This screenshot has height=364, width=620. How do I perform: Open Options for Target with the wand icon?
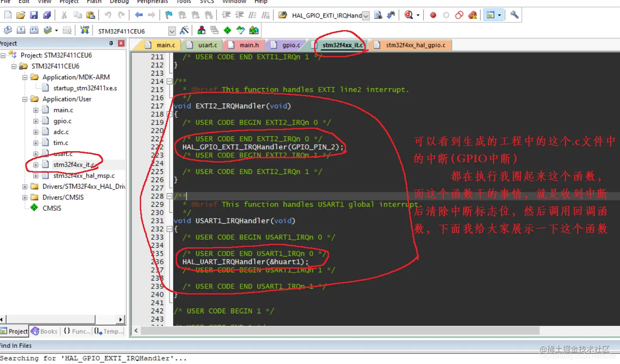coord(184,30)
